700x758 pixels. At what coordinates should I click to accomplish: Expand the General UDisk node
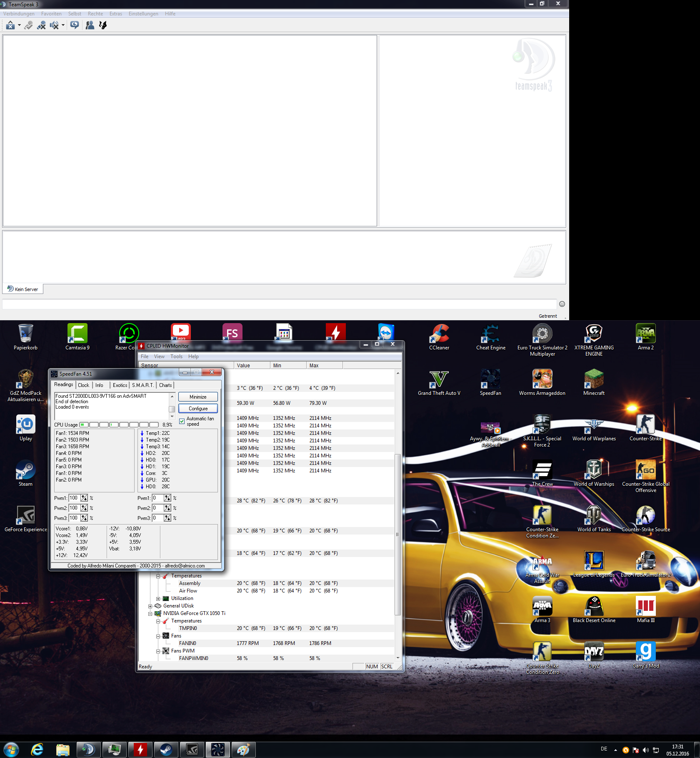150,606
